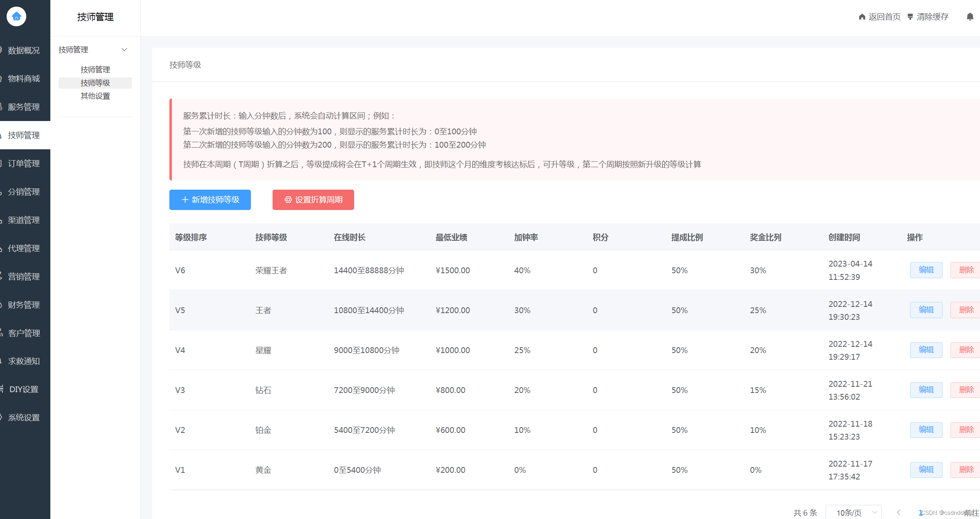Edit the V4 星耀 level
Image resolution: width=980 pixels, height=519 pixels.
pos(926,350)
